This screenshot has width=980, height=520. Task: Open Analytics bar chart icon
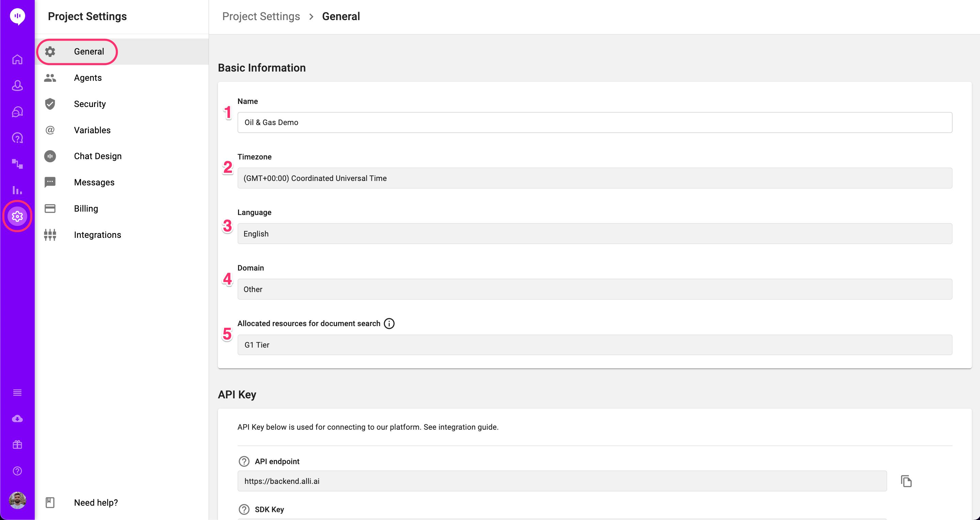17,190
